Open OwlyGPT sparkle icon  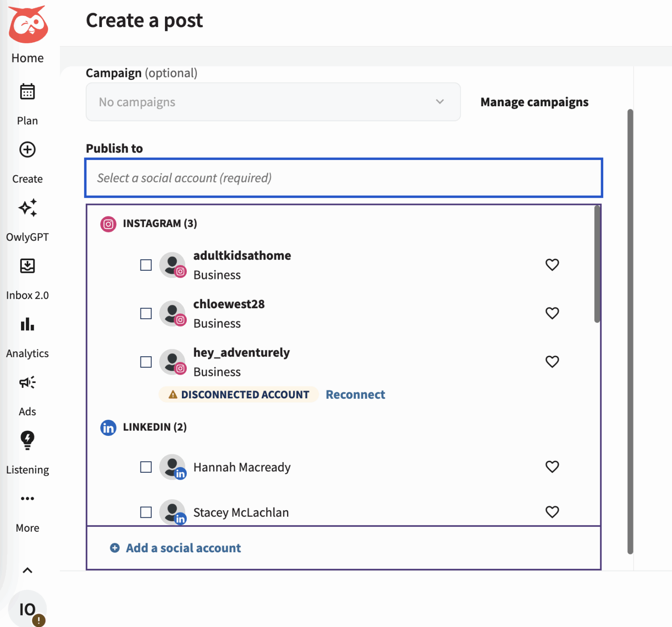(28, 208)
